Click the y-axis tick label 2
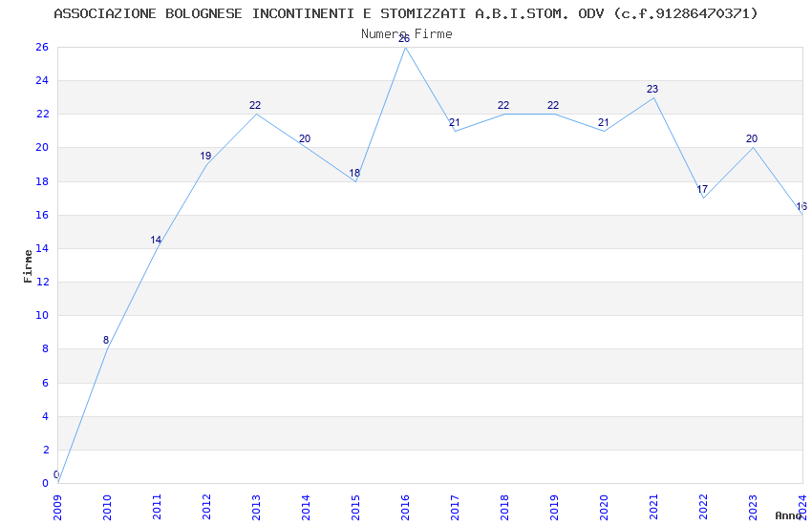 pos(46,450)
